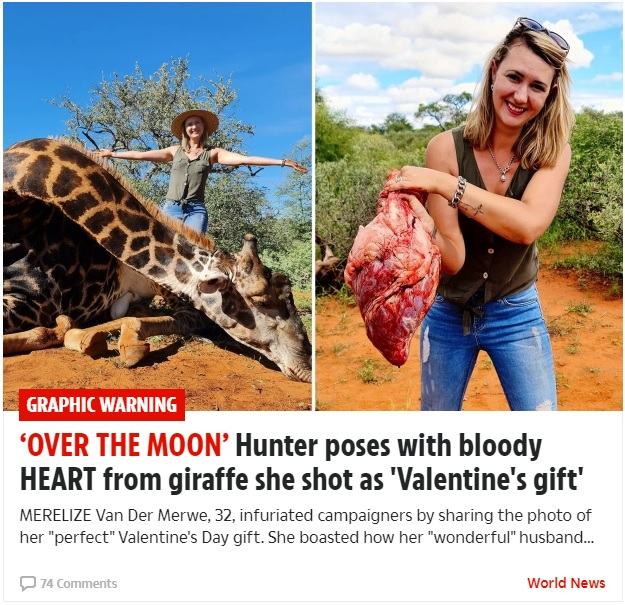Open the World News category link

click(566, 583)
